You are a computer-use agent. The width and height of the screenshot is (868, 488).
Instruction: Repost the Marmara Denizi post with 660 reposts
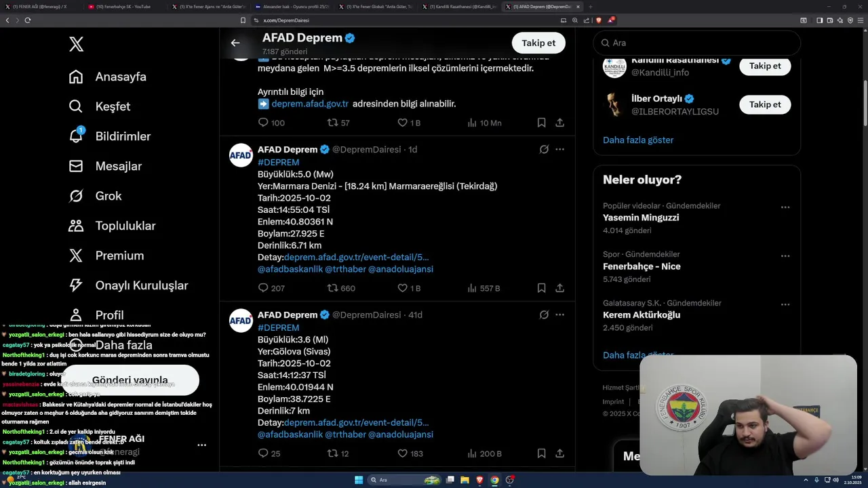pos(341,288)
